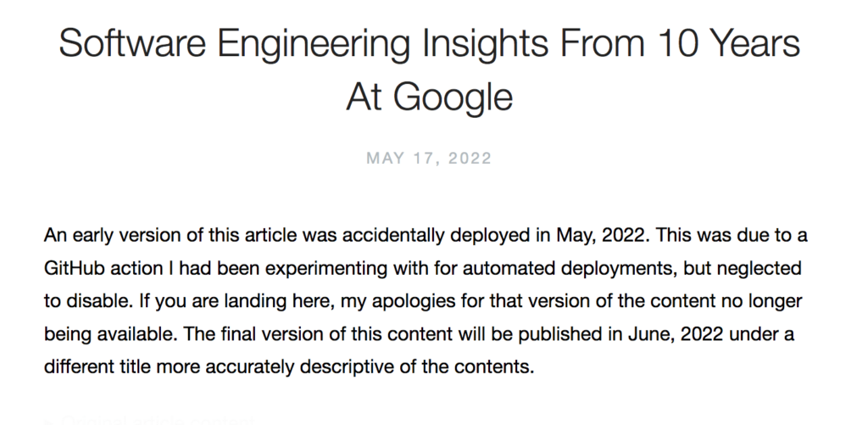The width and height of the screenshot is (868, 425).
Task: Click 'June, 2022' in the paragraph
Action: click(676, 334)
